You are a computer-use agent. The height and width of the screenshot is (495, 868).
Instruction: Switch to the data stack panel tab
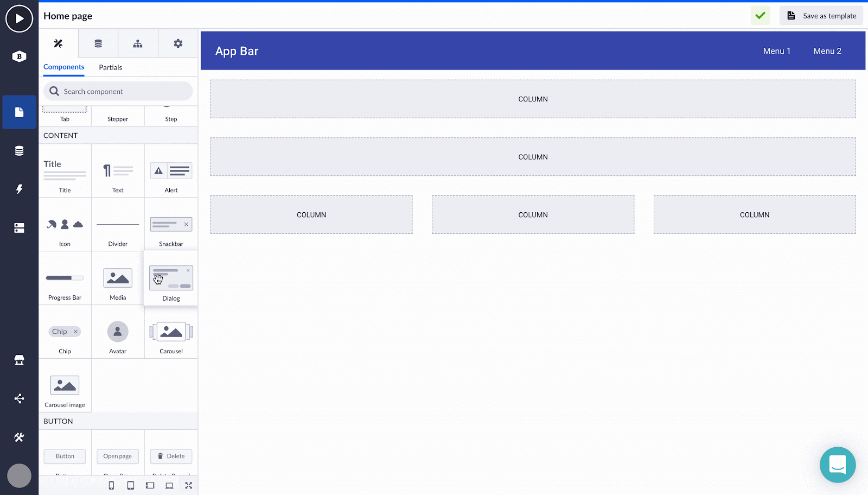click(x=98, y=43)
